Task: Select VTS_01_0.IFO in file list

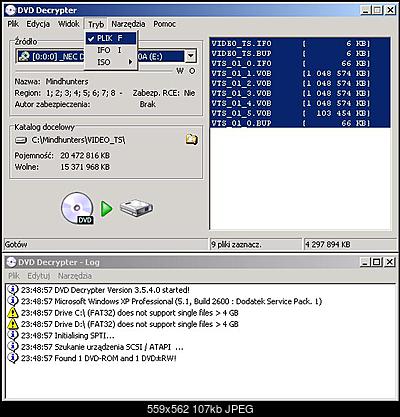Action: coord(300,63)
